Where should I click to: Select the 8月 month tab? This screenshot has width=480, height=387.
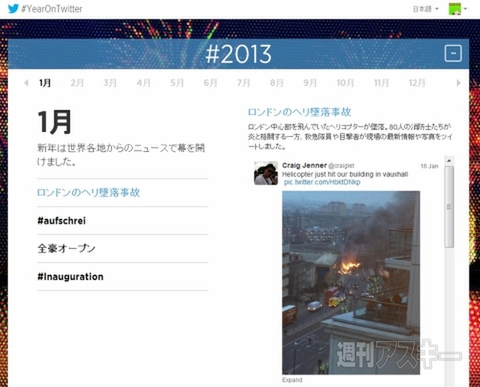[277, 83]
